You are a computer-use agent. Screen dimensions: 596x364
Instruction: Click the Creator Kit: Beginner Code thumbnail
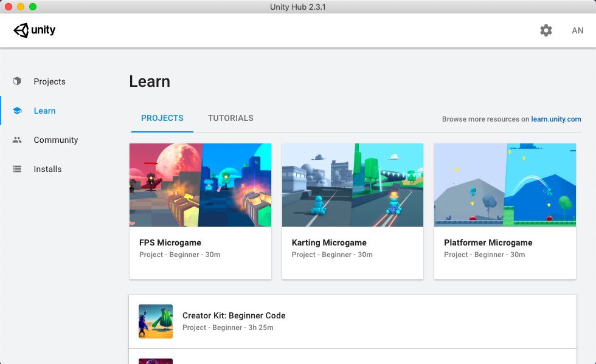pyautogui.click(x=156, y=321)
